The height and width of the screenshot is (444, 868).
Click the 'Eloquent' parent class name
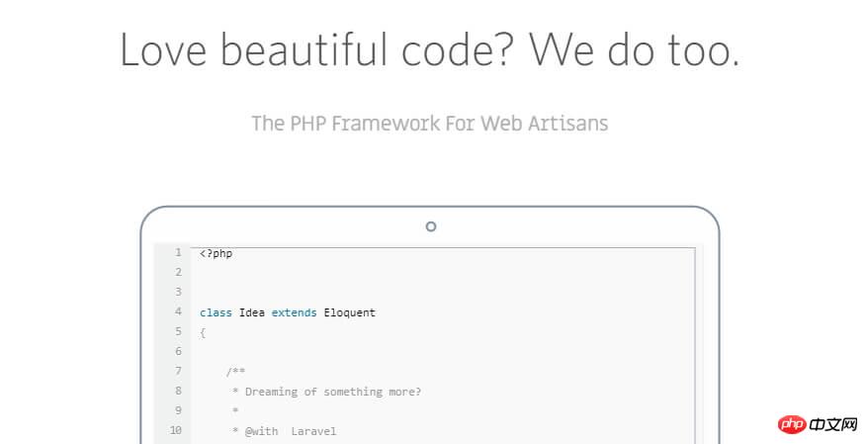coord(349,312)
